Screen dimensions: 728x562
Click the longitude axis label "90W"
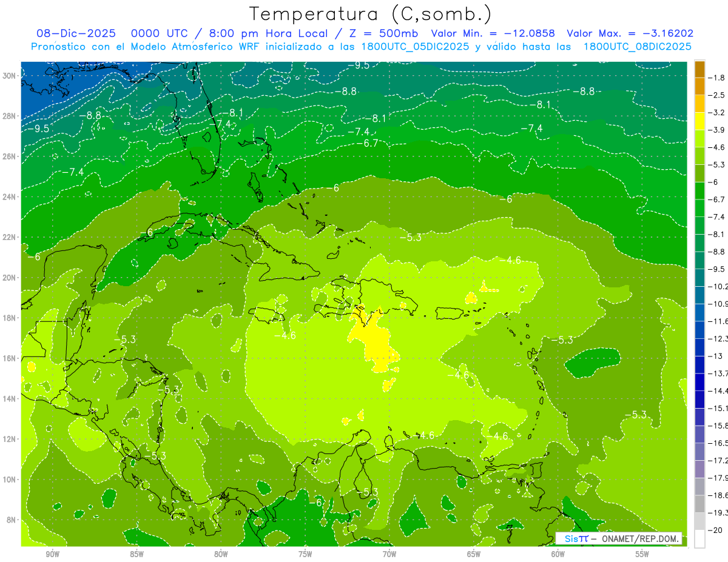(x=53, y=554)
